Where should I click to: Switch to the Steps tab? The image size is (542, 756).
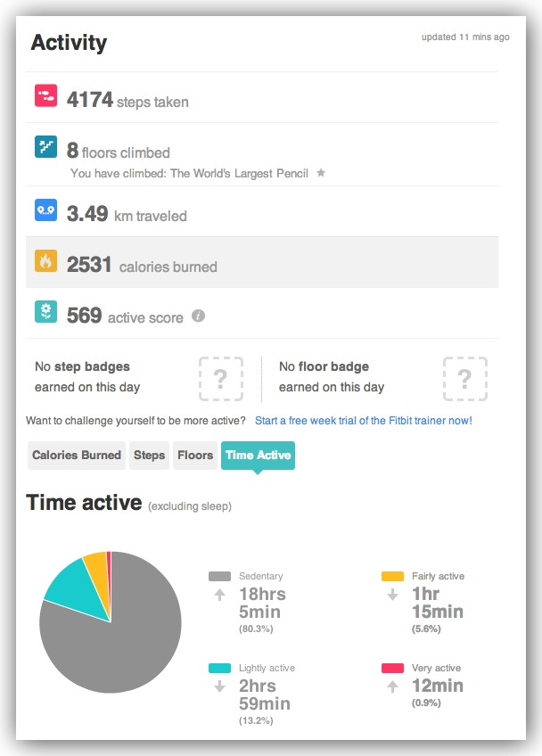coord(150,455)
